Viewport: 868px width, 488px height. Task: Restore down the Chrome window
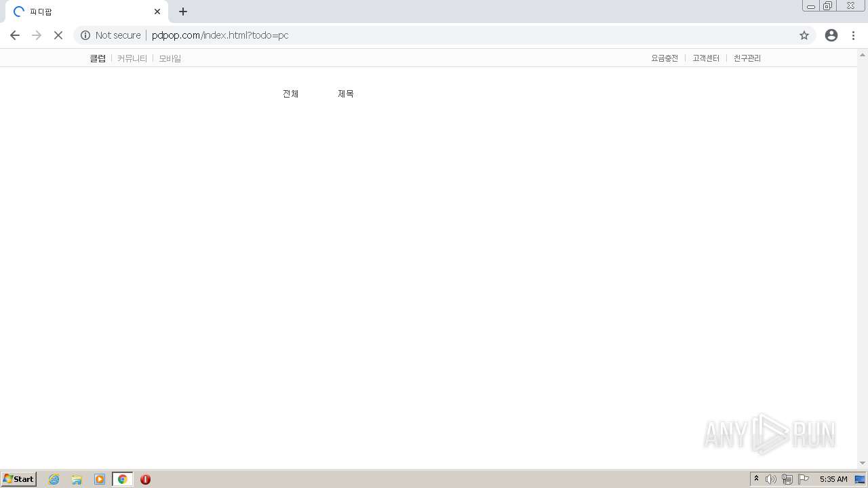(828, 6)
